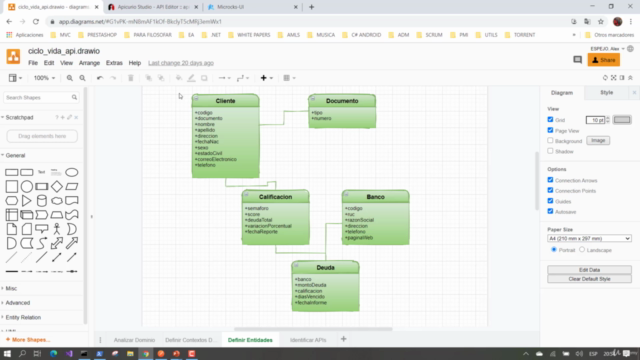Select the Triangle shape in General
The width and height of the screenshot is (640, 360).
(27, 201)
